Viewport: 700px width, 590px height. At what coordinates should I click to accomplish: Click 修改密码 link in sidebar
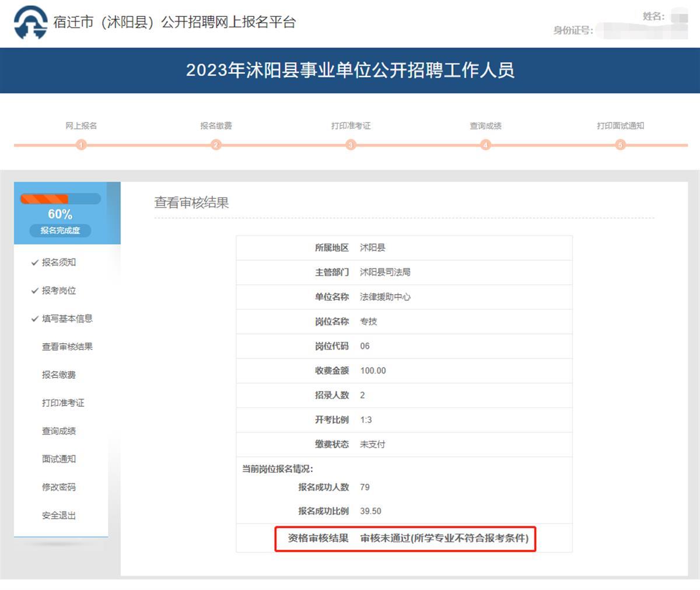pos(59,487)
